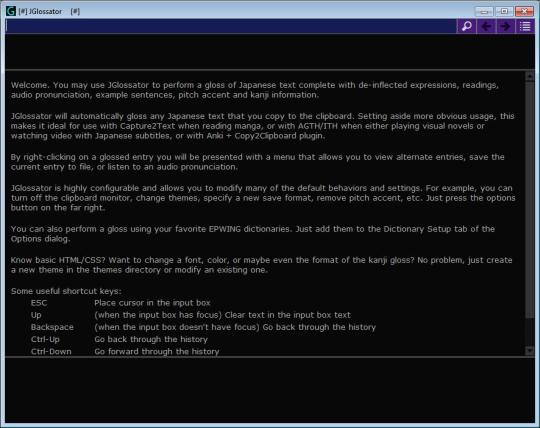Screen dimensions: 540x428
Task: Click the EPWING dictionaries paragraph
Action: coord(253,234)
